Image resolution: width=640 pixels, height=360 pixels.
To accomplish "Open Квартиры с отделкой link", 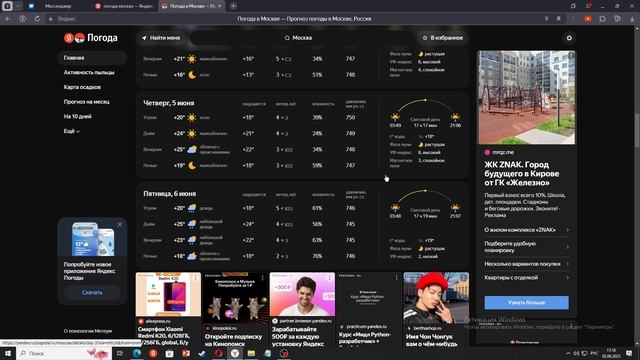I will [x=527, y=278].
